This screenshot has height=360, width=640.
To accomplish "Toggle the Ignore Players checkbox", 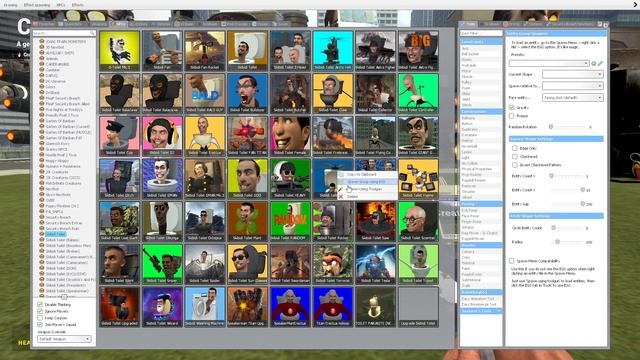I will point(40,311).
